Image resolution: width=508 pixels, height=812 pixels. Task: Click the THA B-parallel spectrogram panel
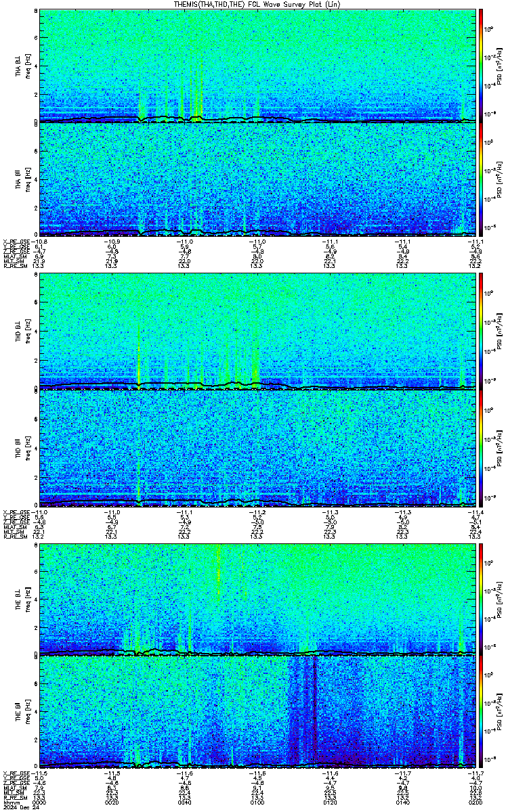pos(257,179)
